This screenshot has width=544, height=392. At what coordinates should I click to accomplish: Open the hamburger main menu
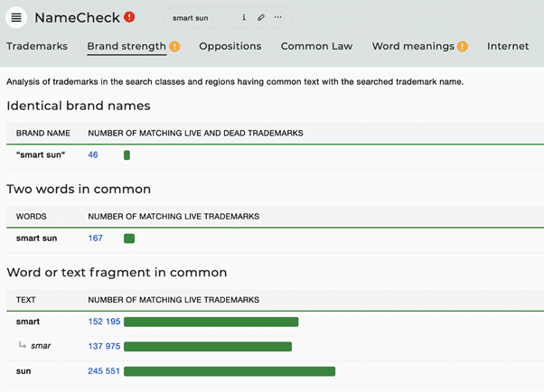[x=16, y=17]
